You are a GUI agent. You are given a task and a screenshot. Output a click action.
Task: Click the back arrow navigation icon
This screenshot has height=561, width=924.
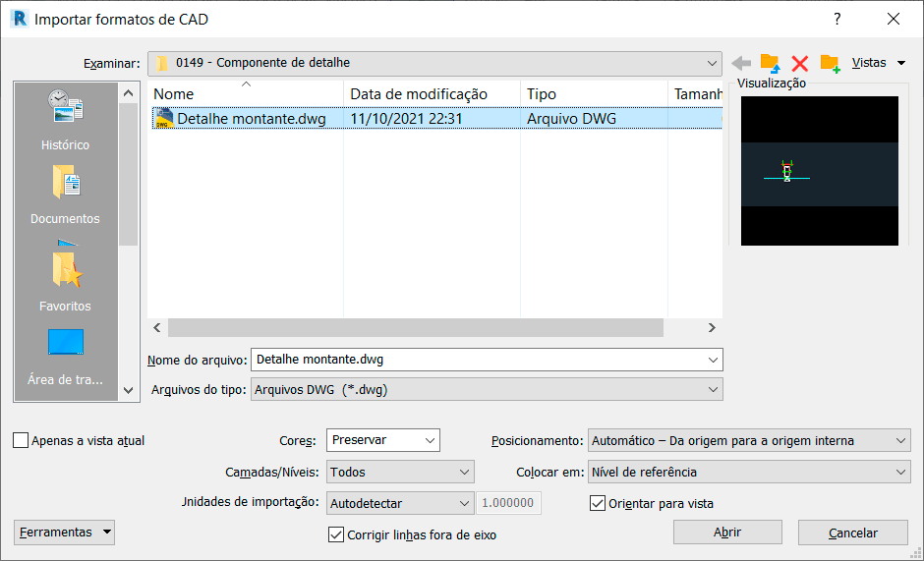tap(741, 63)
